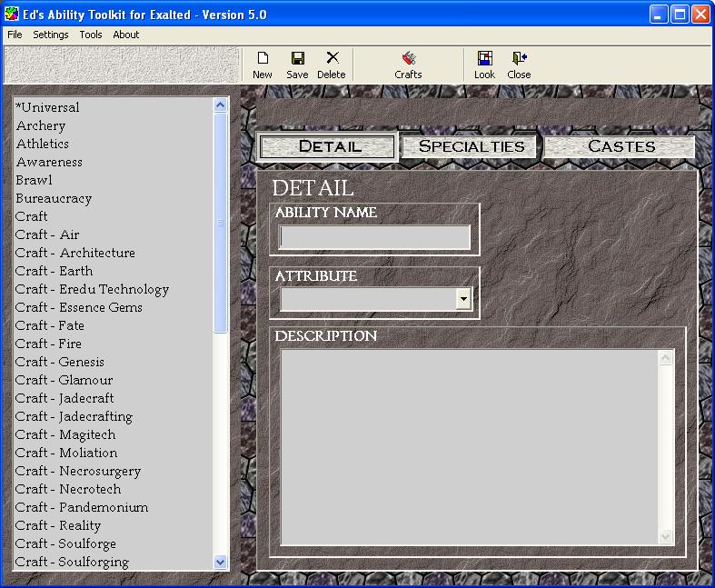715x588 pixels.
Task: Click Description scroll down arrow
Action: pyautogui.click(x=666, y=536)
